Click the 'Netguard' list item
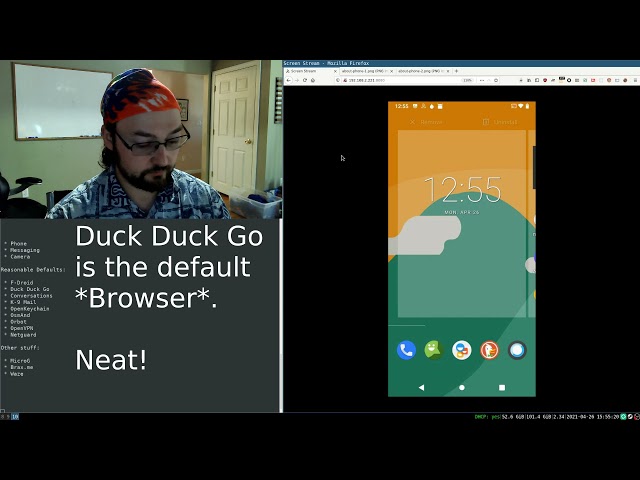Viewport: 640px width, 480px height. tap(23, 335)
